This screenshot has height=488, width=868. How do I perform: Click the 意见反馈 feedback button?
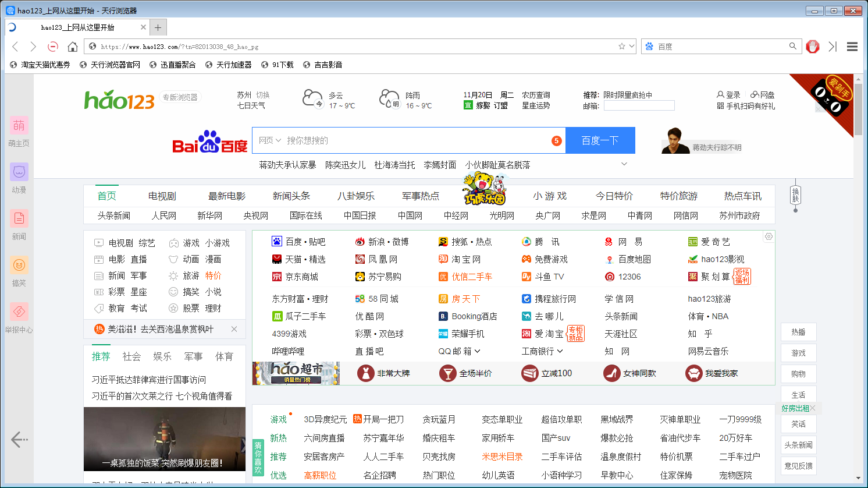coord(799,466)
